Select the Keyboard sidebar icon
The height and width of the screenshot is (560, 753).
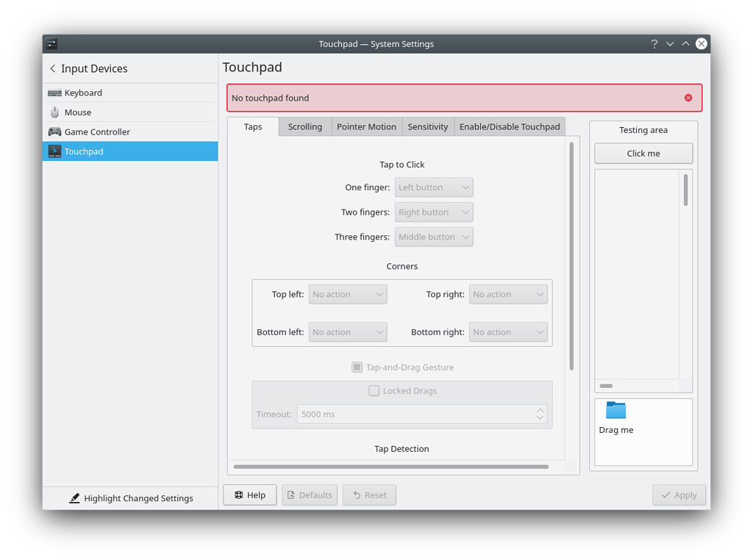click(56, 93)
